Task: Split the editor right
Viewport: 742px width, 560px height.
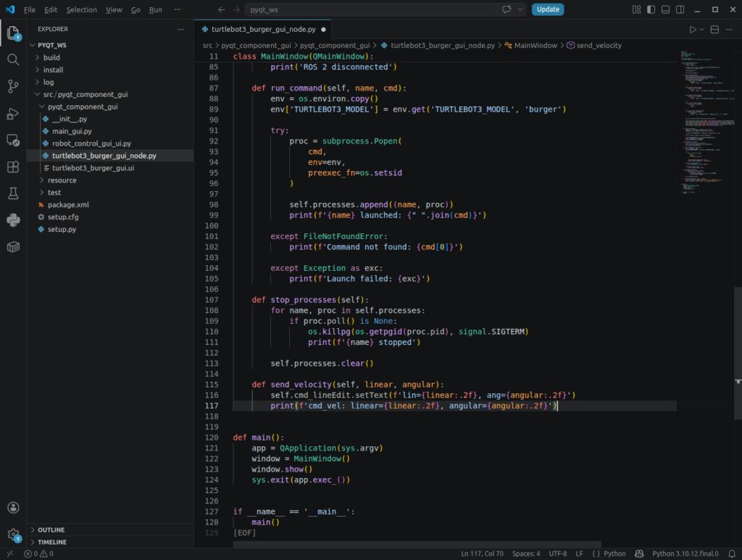Action: [x=714, y=29]
